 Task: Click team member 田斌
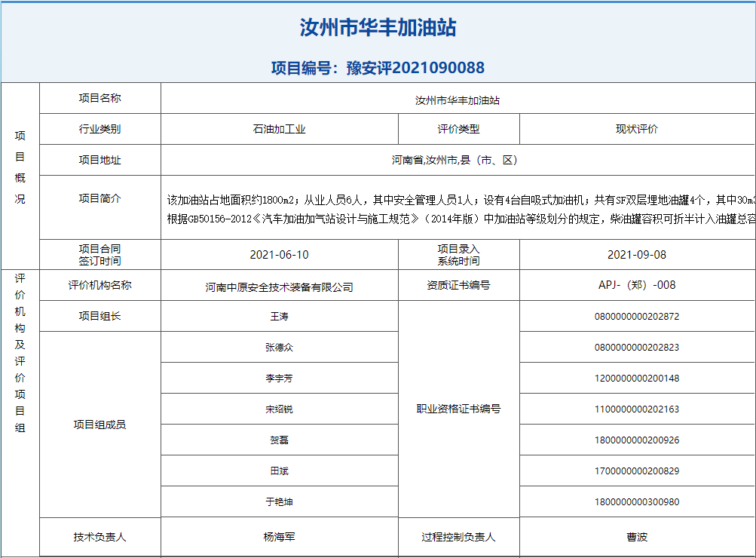[279, 471]
